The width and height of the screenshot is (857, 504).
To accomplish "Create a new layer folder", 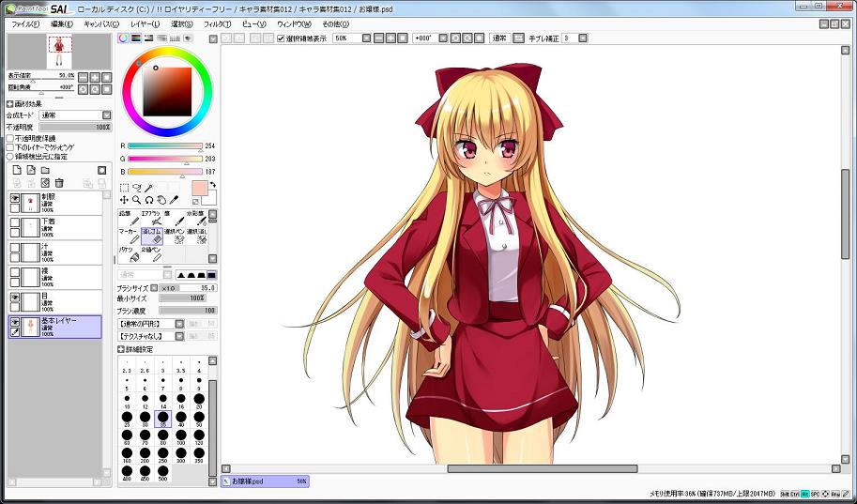I will click(x=45, y=170).
